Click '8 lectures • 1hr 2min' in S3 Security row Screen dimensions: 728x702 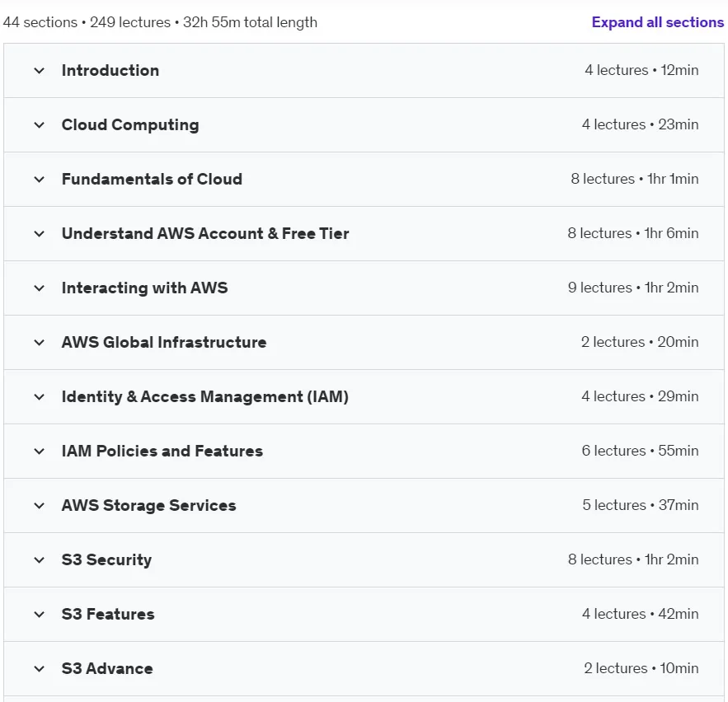tap(633, 559)
